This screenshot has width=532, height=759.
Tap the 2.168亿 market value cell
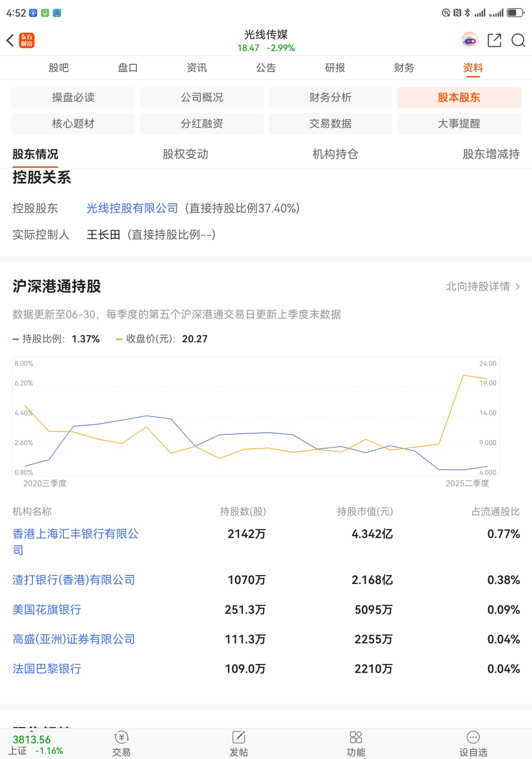pyautogui.click(x=372, y=580)
